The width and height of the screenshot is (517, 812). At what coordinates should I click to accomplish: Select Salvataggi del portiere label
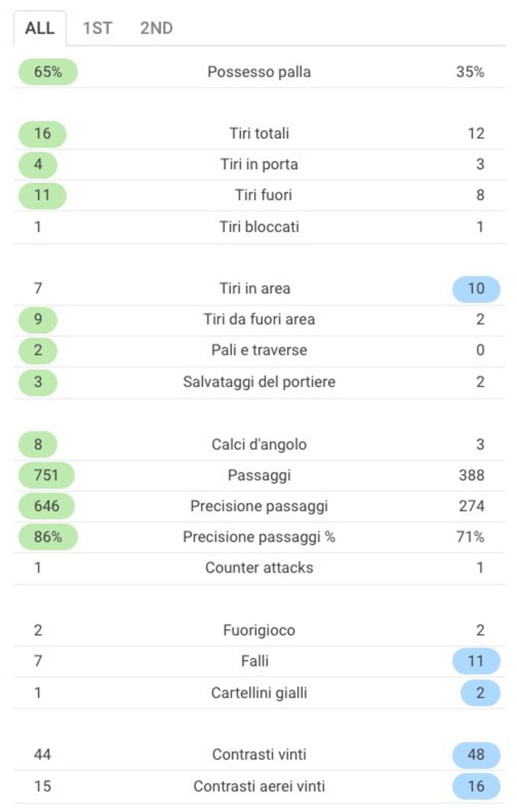point(260,382)
